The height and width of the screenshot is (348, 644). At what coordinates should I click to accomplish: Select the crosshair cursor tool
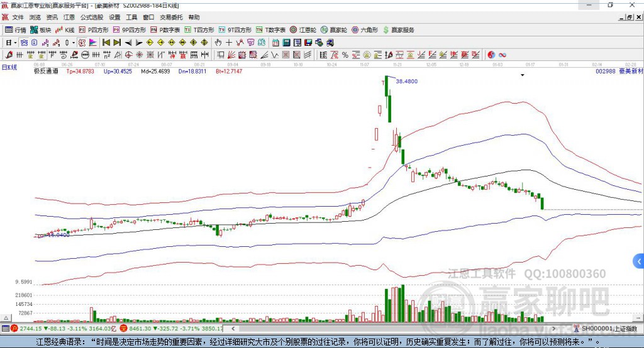point(229,43)
